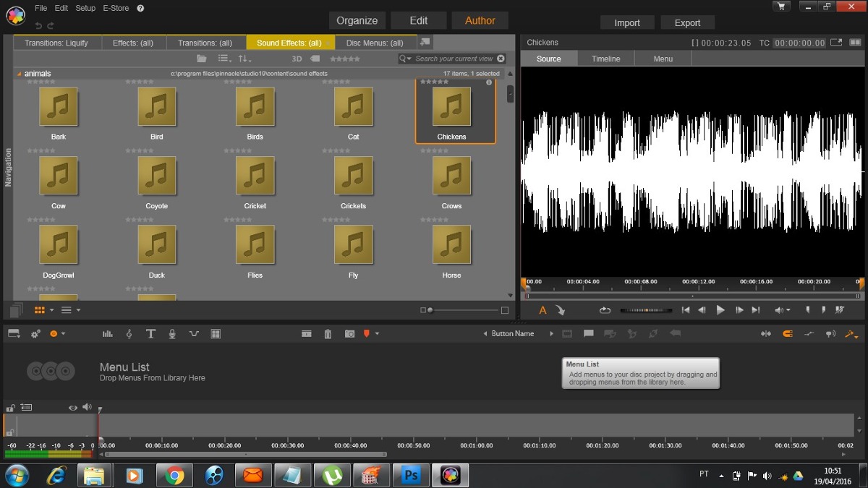Open the Title creator T tool

(150, 333)
